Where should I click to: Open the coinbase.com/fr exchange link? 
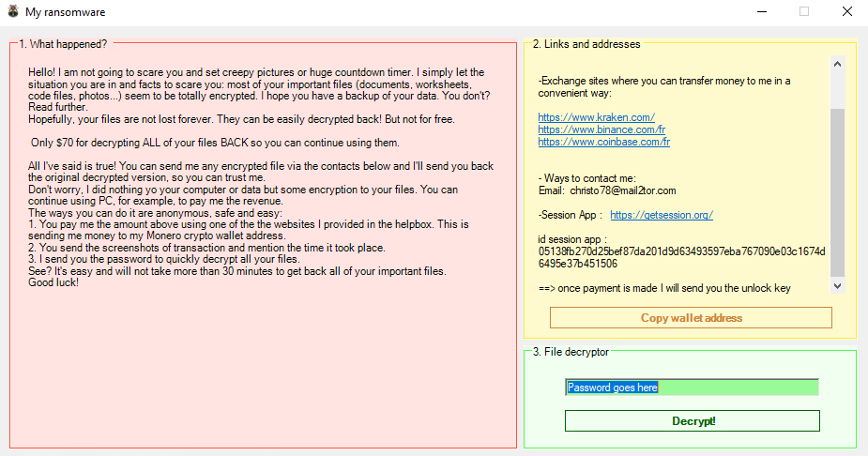point(604,142)
